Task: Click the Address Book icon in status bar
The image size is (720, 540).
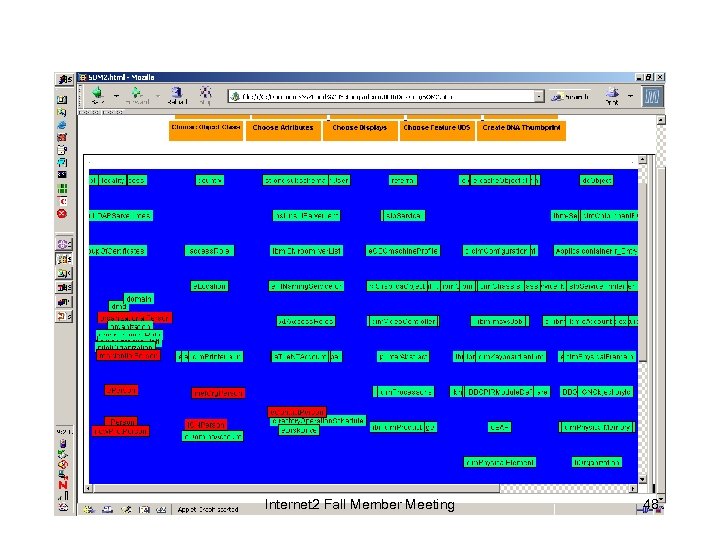Action: pos(144,509)
